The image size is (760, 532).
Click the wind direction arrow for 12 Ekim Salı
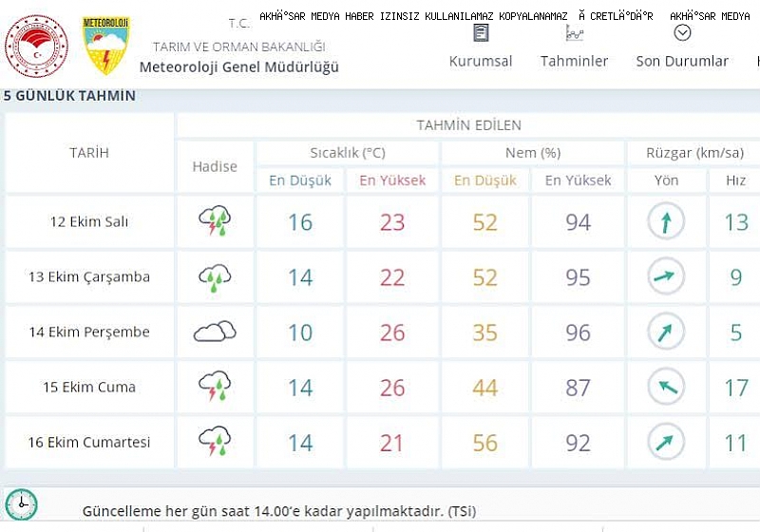pos(666,221)
